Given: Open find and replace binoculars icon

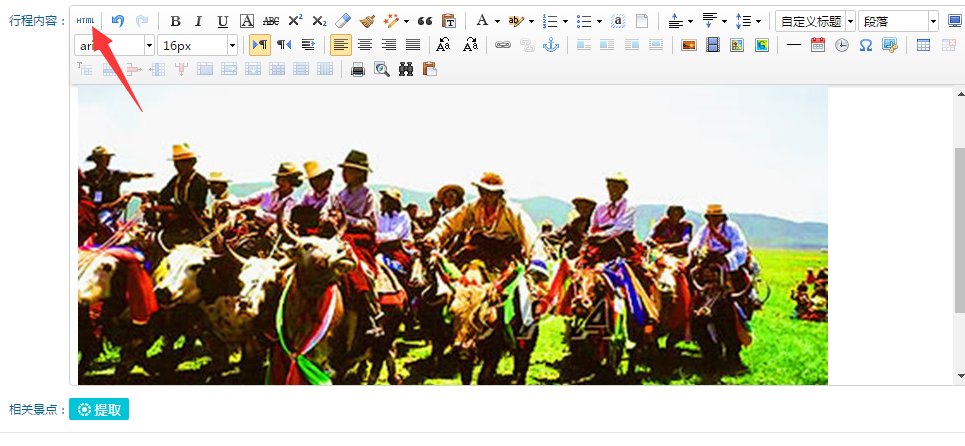Looking at the screenshot, I should coord(406,69).
